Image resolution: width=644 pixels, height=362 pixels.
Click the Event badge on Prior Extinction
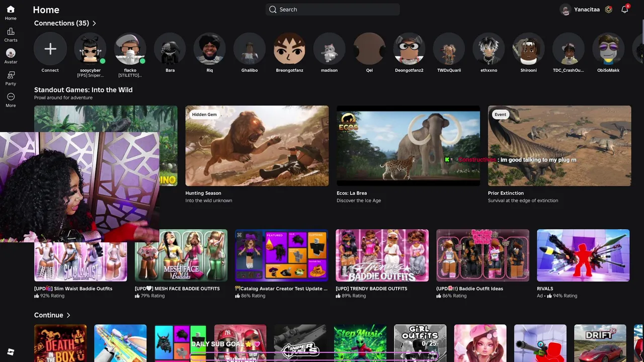500,115
